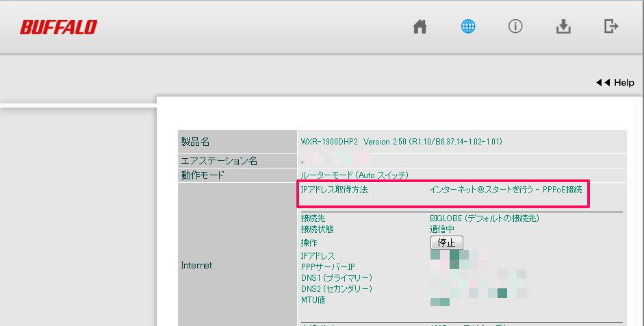The height and width of the screenshot is (326, 644).
Task: Click the BUFFALO logo
Action: (x=58, y=27)
